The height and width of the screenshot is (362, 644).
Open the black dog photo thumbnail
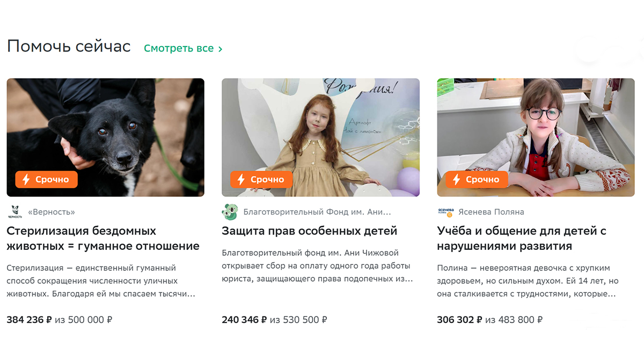(106, 137)
